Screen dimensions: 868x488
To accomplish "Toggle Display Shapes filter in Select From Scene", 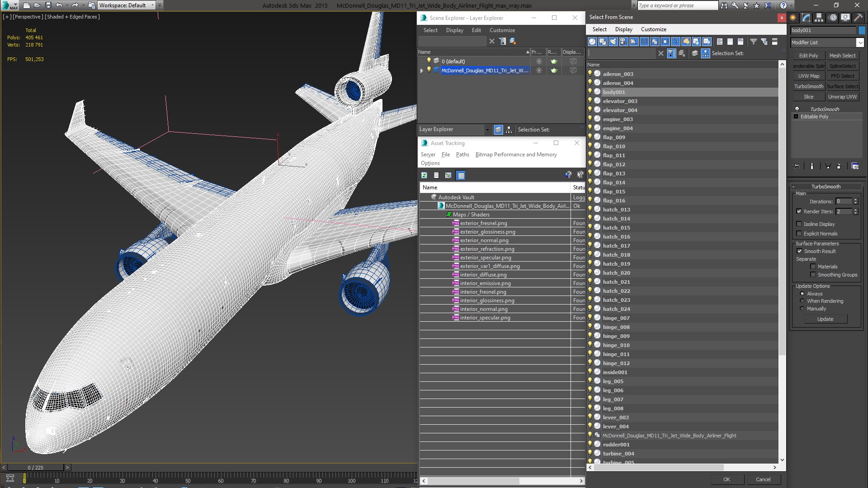I will (x=603, y=42).
